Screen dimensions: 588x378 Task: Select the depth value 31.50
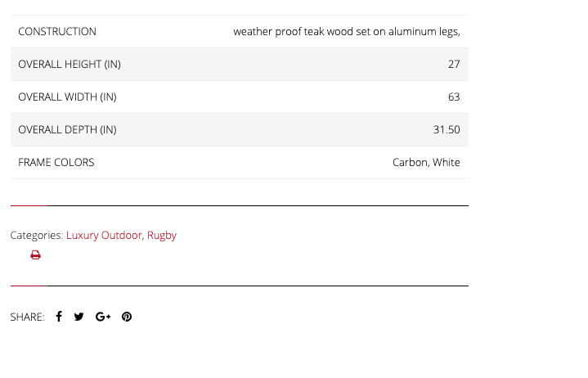coord(447,129)
